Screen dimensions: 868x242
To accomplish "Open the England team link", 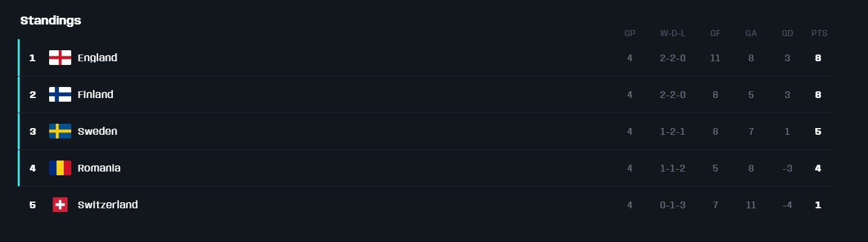I will click(x=97, y=58).
